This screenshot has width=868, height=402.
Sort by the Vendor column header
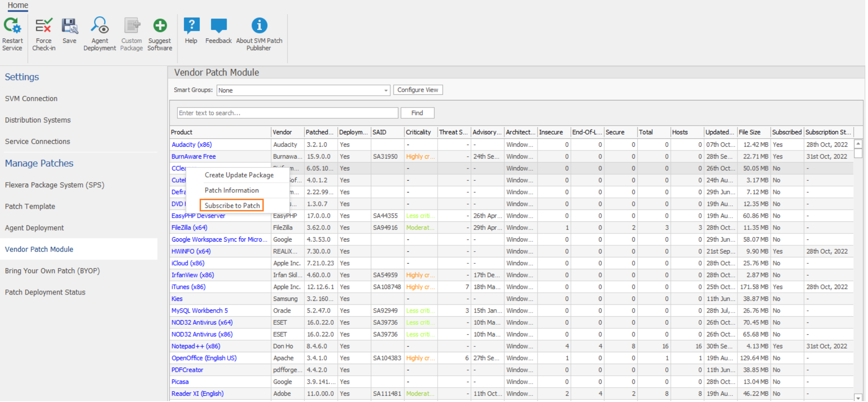(288, 132)
